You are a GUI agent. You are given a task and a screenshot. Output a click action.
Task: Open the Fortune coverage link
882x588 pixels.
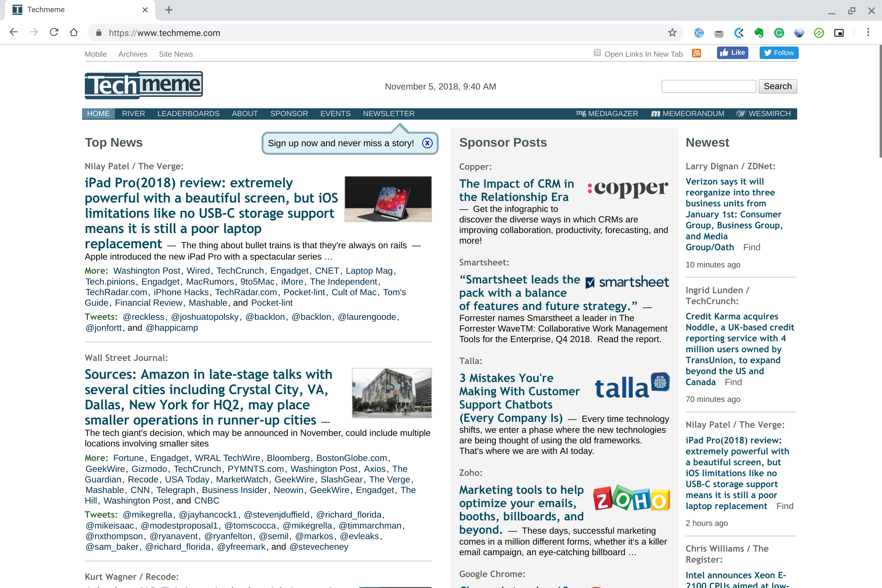pyautogui.click(x=129, y=458)
